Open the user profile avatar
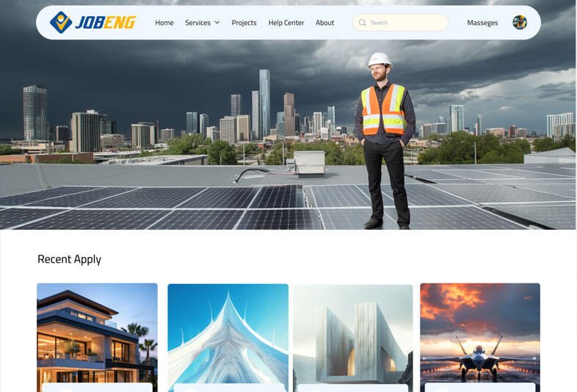 pos(520,23)
